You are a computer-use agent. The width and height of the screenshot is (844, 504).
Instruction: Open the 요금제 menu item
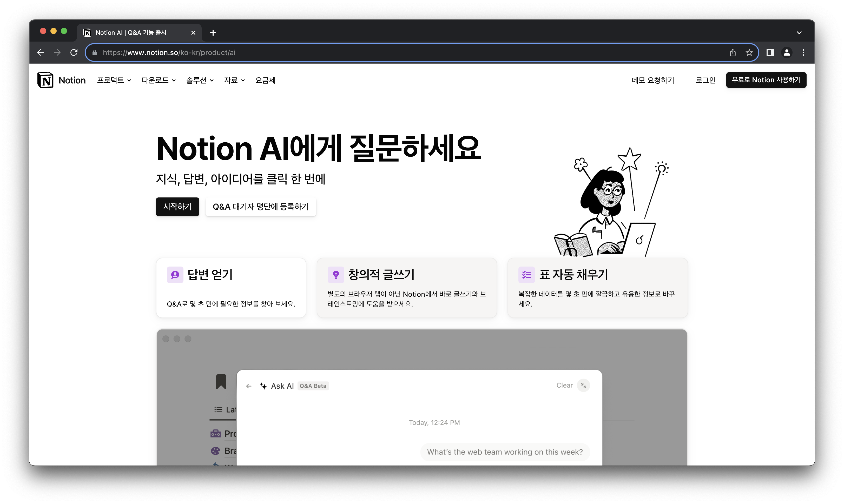265,80
